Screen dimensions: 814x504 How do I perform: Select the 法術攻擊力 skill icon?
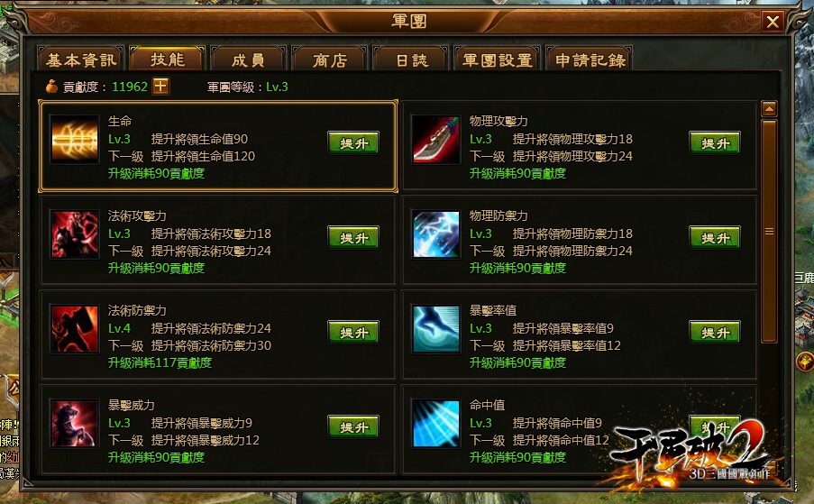pyautogui.click(x=74, y=234)
